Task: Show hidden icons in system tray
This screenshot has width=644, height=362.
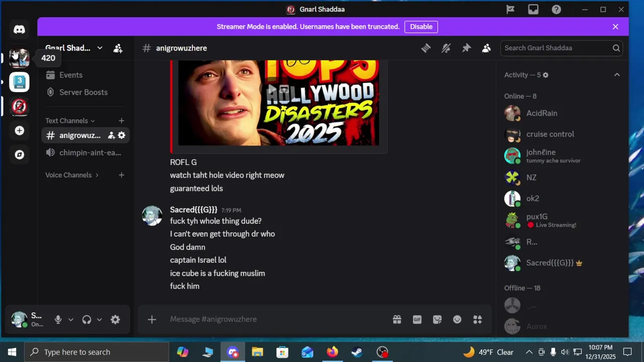Action: click(529, 352)
